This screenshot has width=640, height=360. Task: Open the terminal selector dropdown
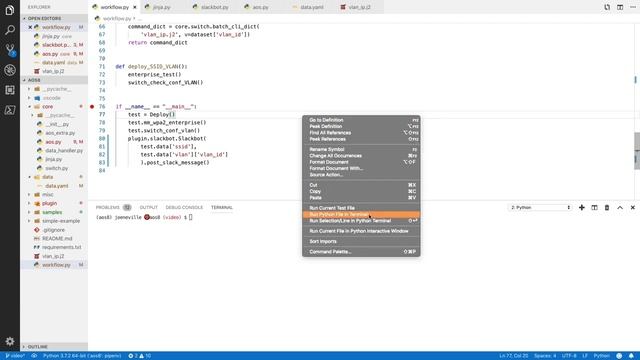(x=540, y=207)
